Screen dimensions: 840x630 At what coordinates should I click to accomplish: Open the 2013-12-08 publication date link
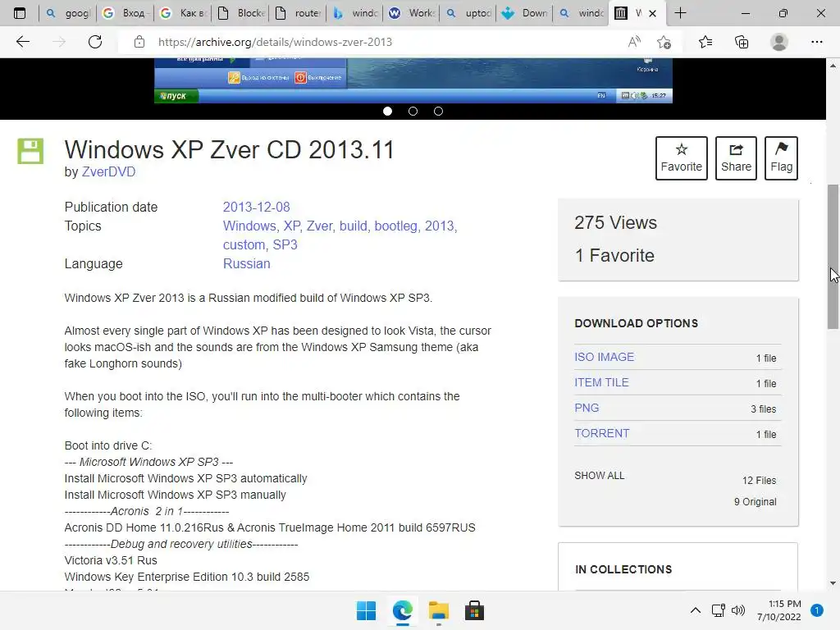(x=256, y=208)
